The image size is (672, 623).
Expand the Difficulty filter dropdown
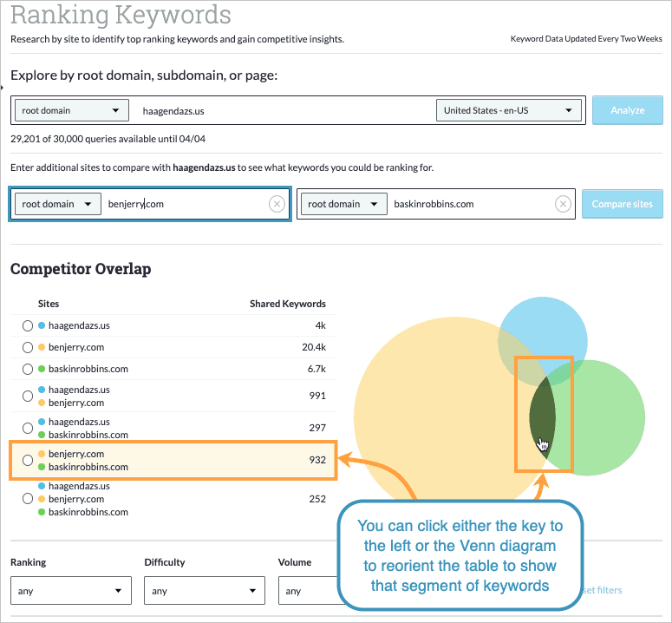point(204,591)
